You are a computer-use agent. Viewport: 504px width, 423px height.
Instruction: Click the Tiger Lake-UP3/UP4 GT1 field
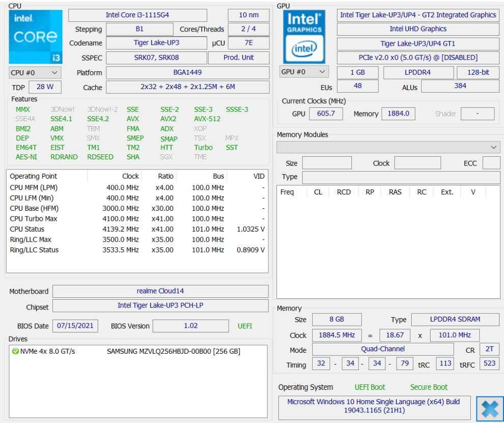[418, 43]
